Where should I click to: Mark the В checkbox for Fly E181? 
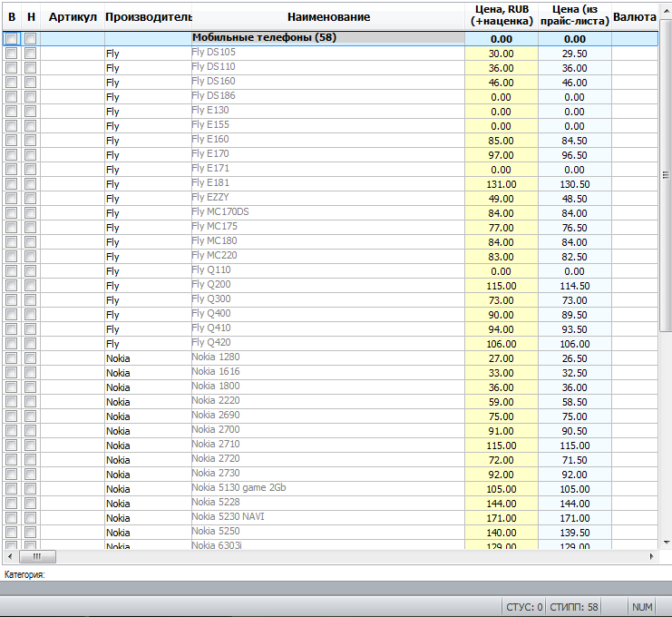[12, 184]
